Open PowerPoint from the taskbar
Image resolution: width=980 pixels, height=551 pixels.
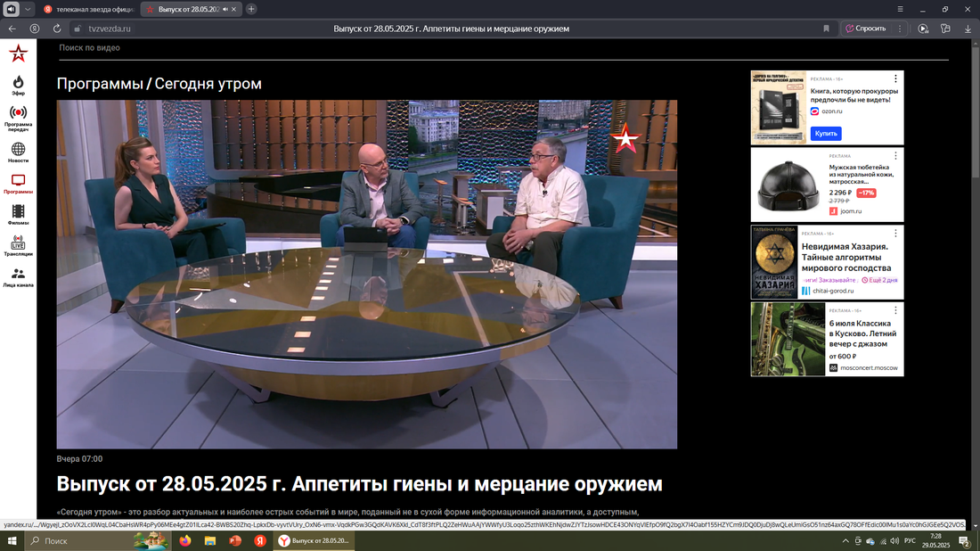235,541
